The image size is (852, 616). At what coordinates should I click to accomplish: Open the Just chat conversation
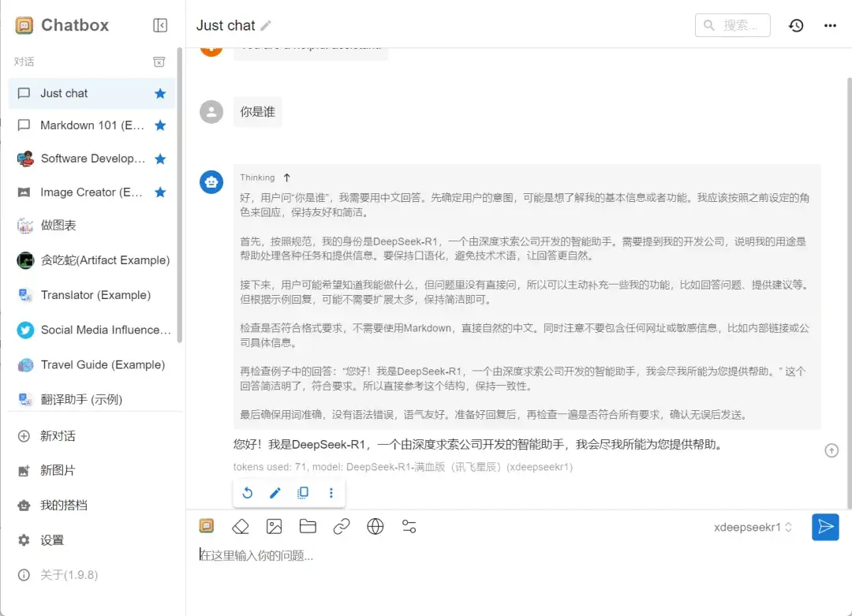[92, 93]
